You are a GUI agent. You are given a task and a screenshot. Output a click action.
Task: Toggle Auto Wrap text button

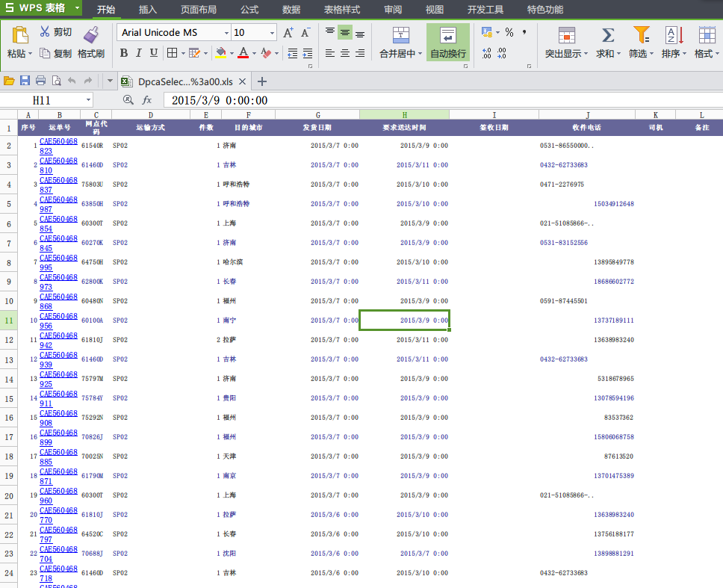coord(448,43)
